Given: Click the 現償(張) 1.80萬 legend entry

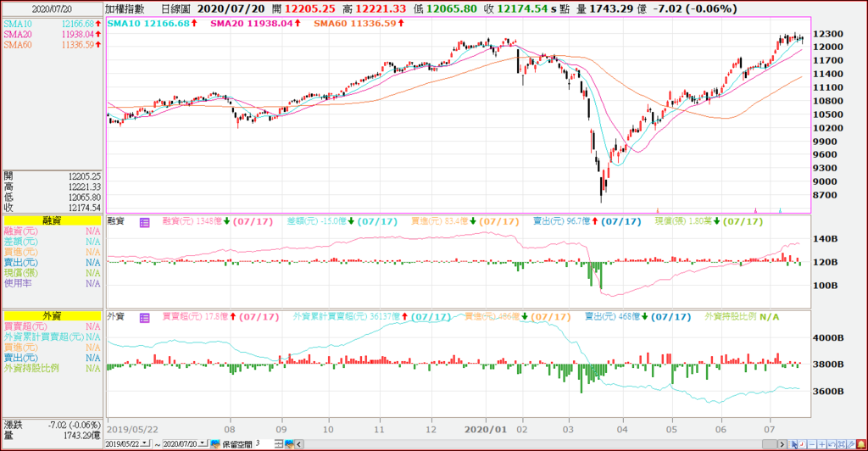Looking at the screenshot, I should (709, 222).
